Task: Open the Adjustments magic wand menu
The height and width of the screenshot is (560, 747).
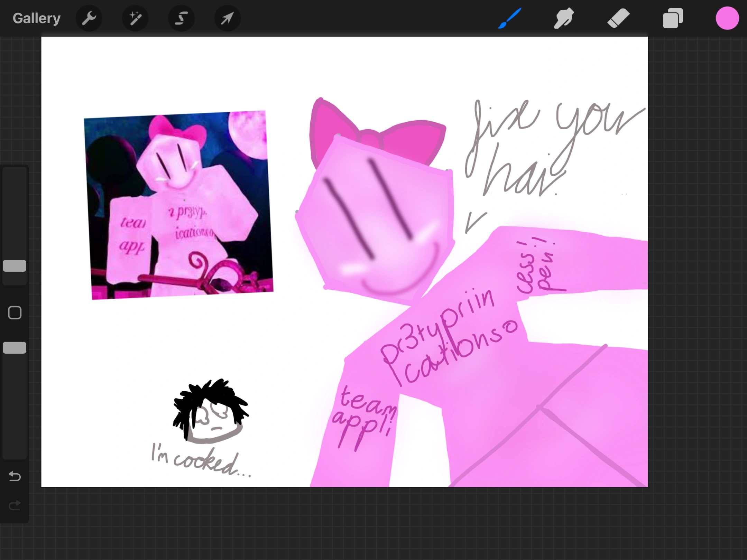Action: (x=135, y=18)
